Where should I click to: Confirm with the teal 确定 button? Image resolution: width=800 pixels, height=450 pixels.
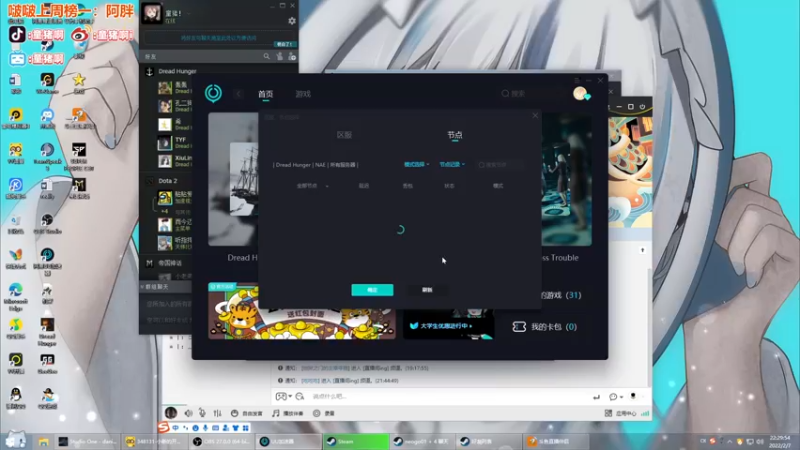372,290
